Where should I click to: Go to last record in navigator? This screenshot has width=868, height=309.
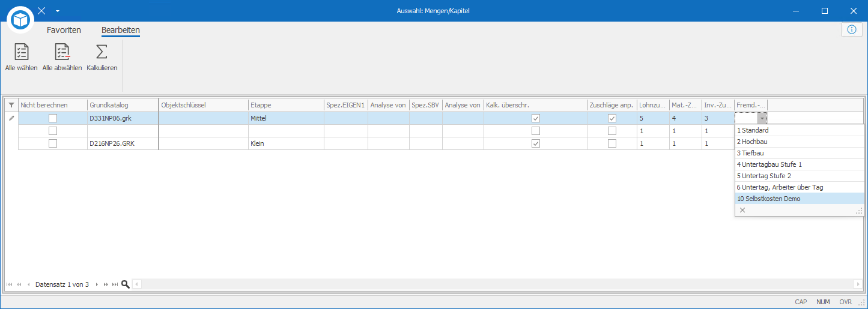(115, 284)
